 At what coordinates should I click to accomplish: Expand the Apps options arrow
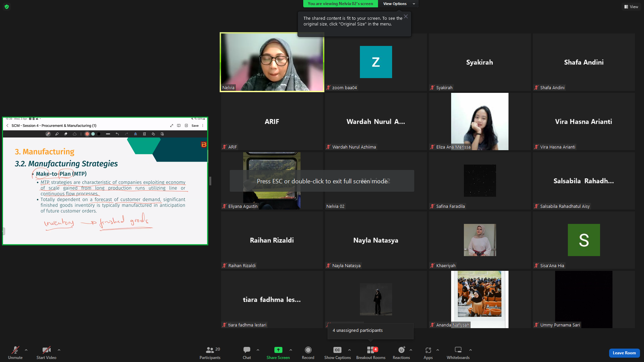point(438,350)
